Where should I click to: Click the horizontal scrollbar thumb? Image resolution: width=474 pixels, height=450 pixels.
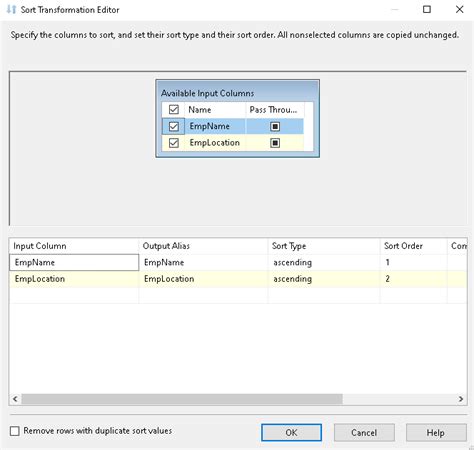[x=182, y=399]
